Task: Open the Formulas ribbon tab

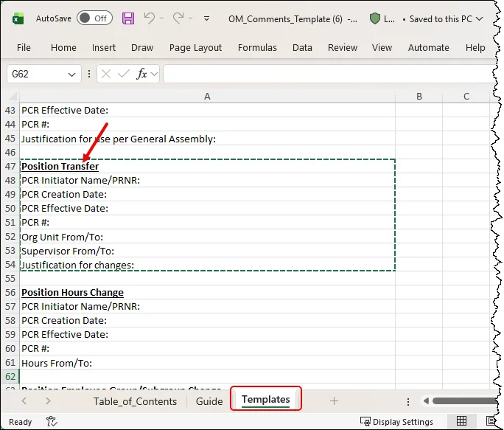Action: tap(257, 47)
